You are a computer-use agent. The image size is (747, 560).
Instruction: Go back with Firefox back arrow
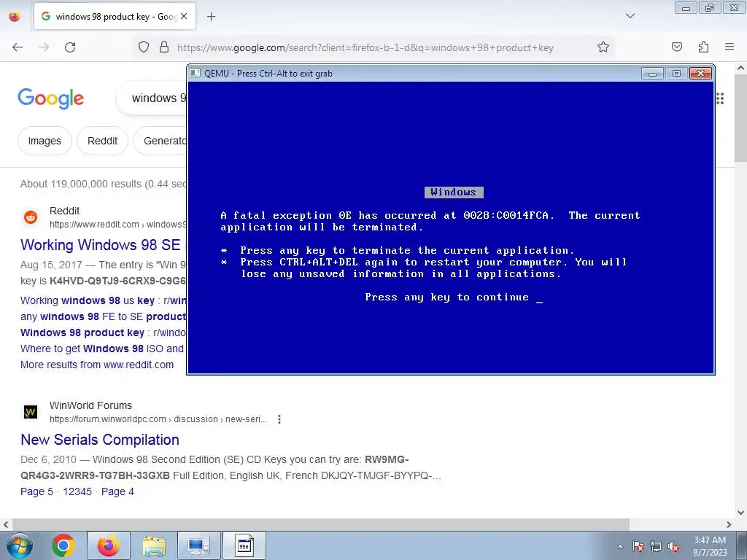click(x=18, y=47)
